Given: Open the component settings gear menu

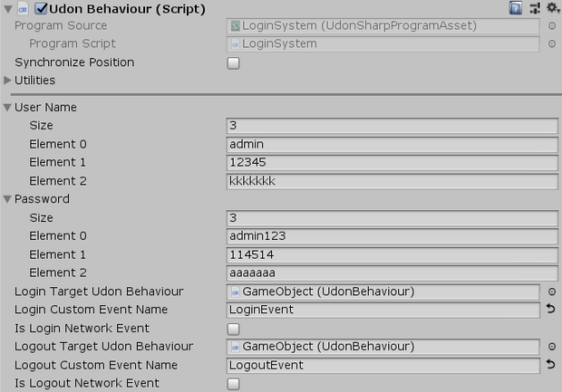Looking at the screenshot, I should (553, 7).
